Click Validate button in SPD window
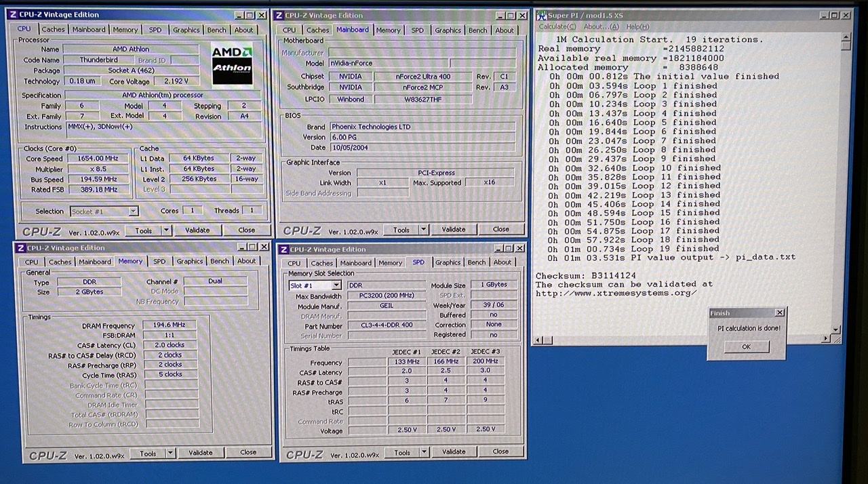The height and width of the screenshot is (484, 868). pos(454,451)
